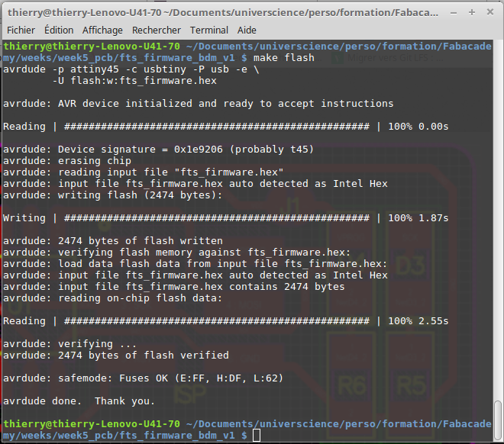
Task: Click the terminal vertical scrollbar handle
Action: click(498, 420)
